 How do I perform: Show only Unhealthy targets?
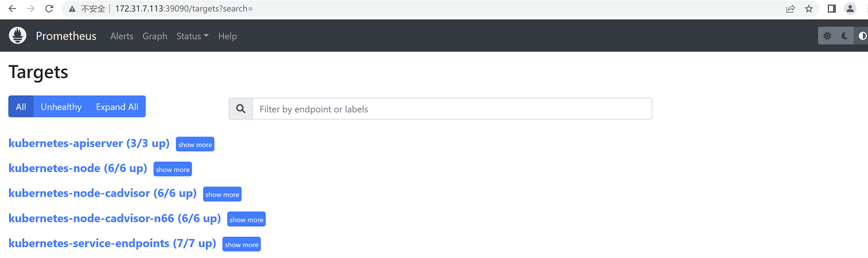tap(61, 107)
